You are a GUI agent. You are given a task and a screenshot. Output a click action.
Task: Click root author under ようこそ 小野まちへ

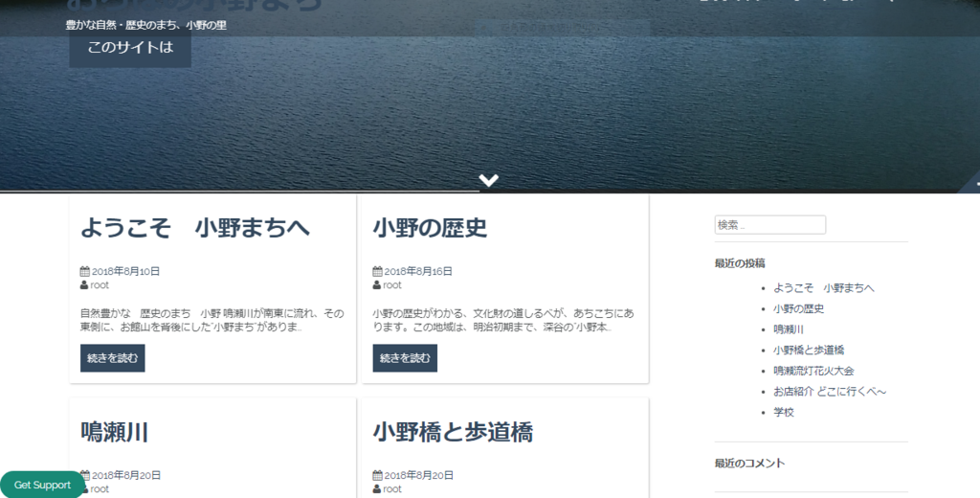coord(100,285)
